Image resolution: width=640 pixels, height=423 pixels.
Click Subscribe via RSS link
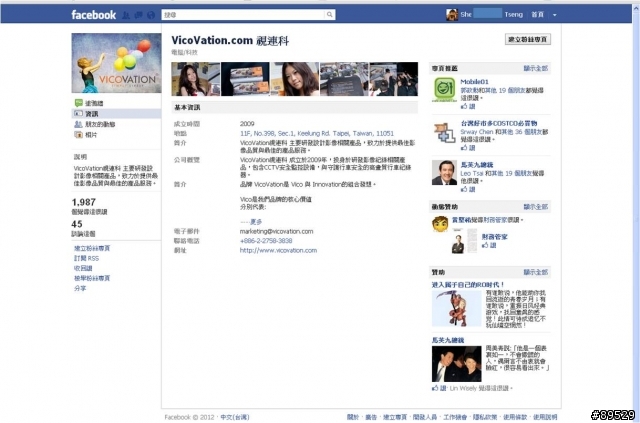pyautogui.click(x=87, y=258)
